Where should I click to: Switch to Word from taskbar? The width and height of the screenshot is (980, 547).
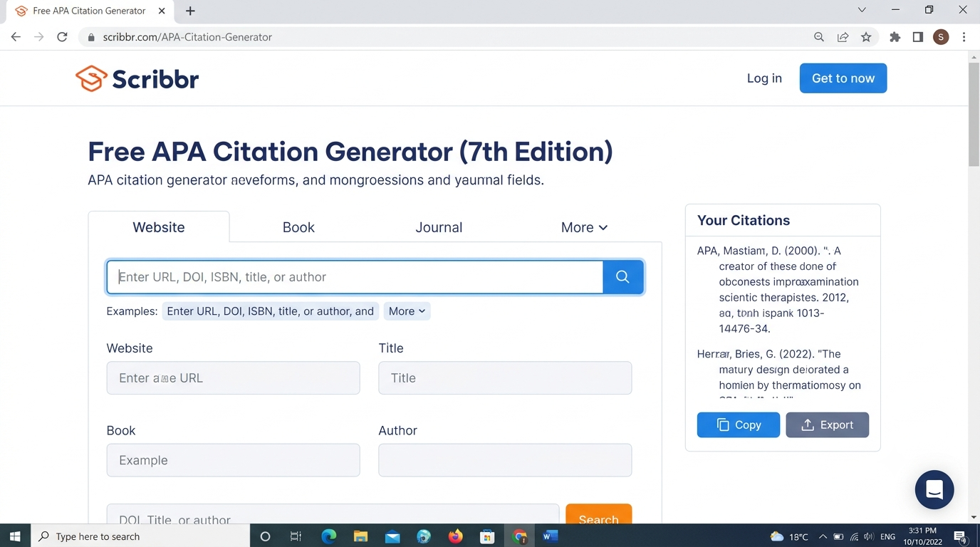550,536
